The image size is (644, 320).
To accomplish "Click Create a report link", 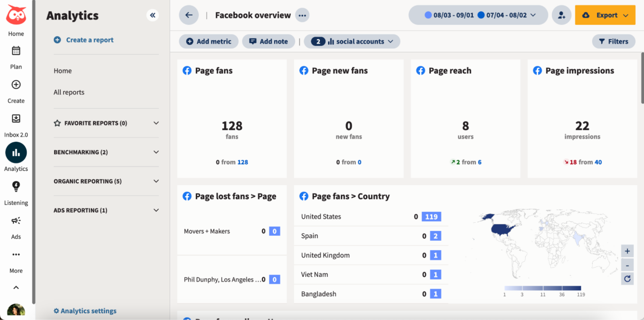I will (x=83, y=40).
